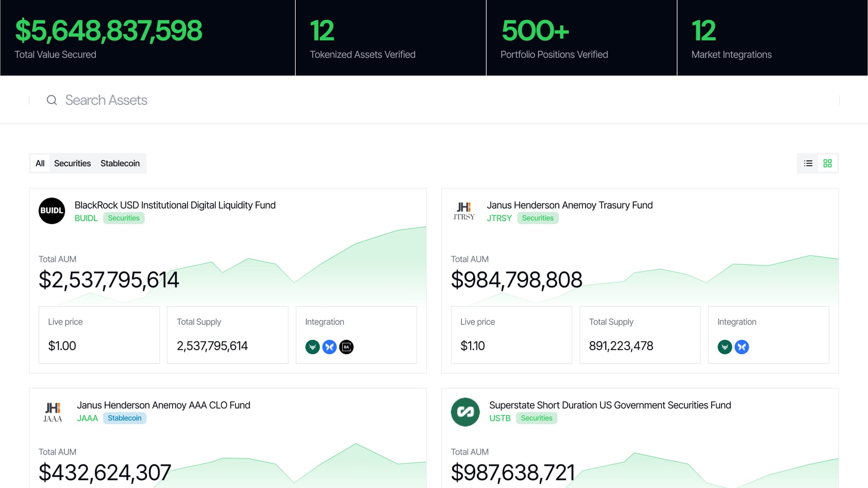Select the All filter tab

(x=40, y=163)
